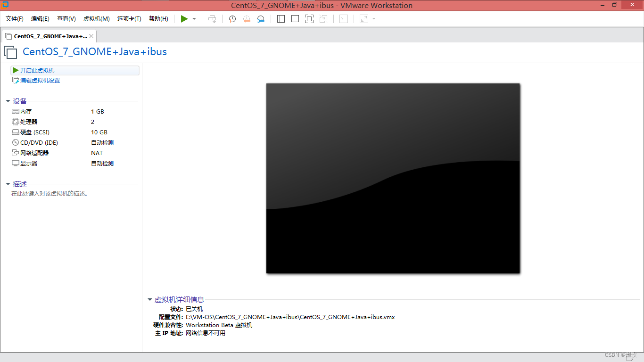Screen dimensions: 644x362
Task: Click the processor chip icon
Action: click(x=16, y=122)
